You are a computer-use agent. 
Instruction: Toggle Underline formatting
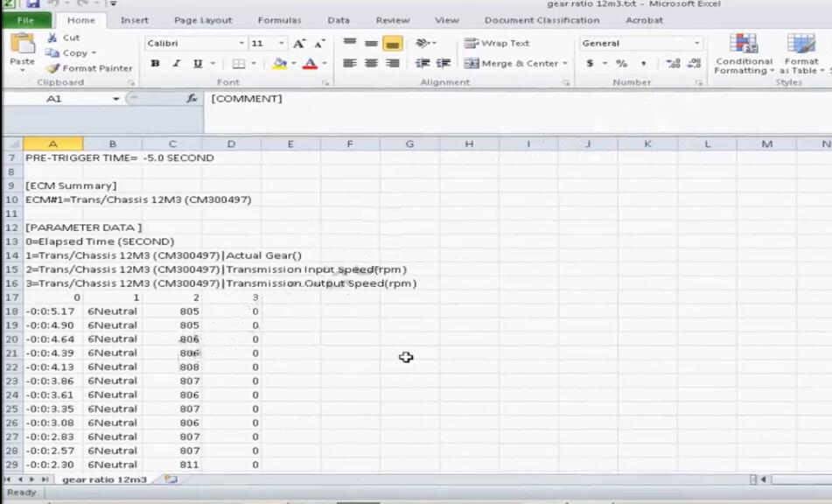coord(198,64)
